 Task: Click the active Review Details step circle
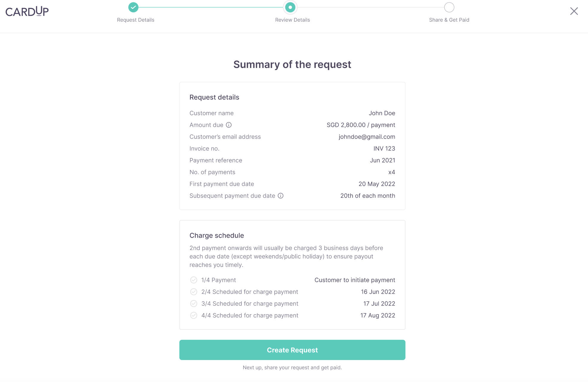tap(290, 7)
